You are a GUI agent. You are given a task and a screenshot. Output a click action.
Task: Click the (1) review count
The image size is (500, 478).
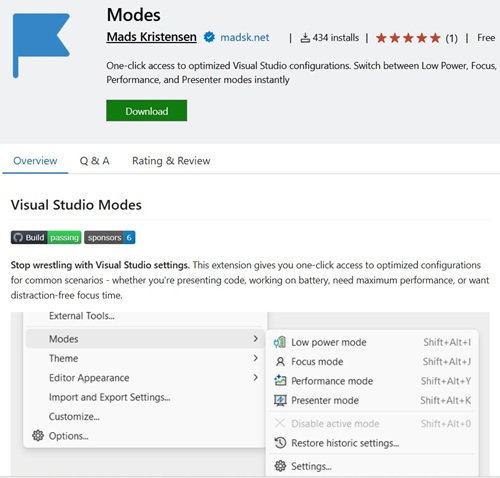coord(452,38)
